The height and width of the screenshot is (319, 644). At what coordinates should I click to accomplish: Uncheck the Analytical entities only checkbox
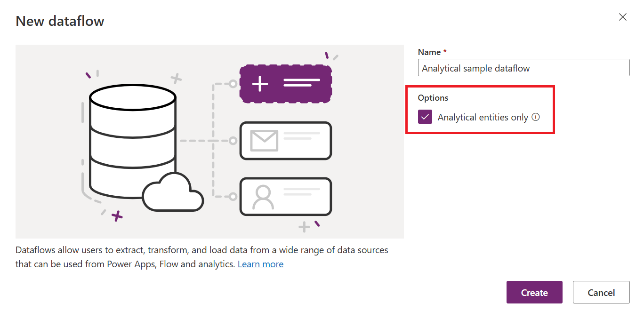[x=425, y=116]
